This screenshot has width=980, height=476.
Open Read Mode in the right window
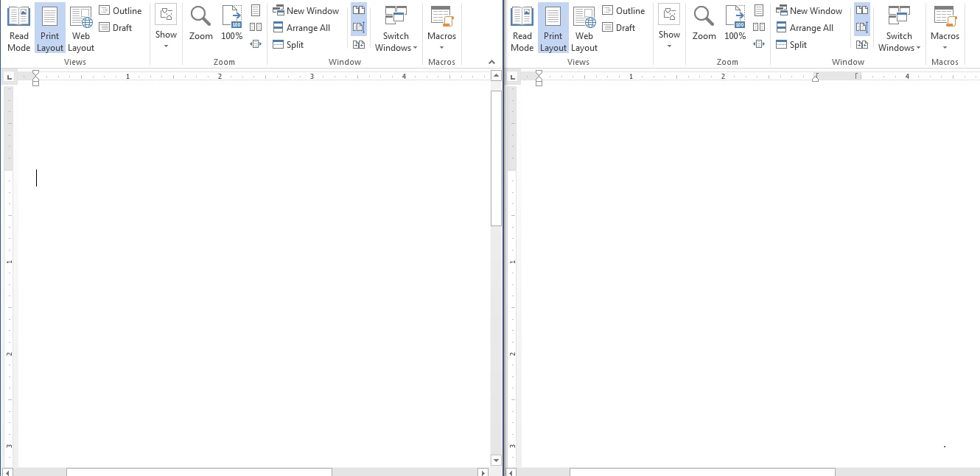[x=522, y=29]
